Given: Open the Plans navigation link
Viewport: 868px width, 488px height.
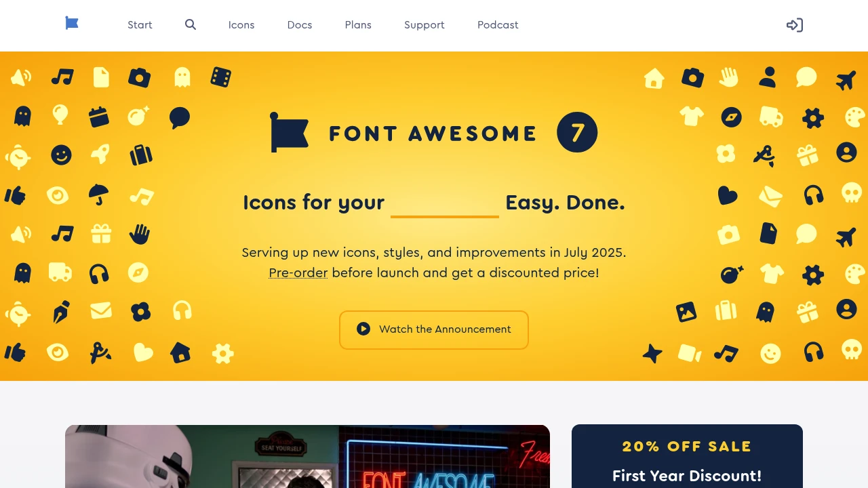Looking at the screenshot, I should [x=358, y=25].
